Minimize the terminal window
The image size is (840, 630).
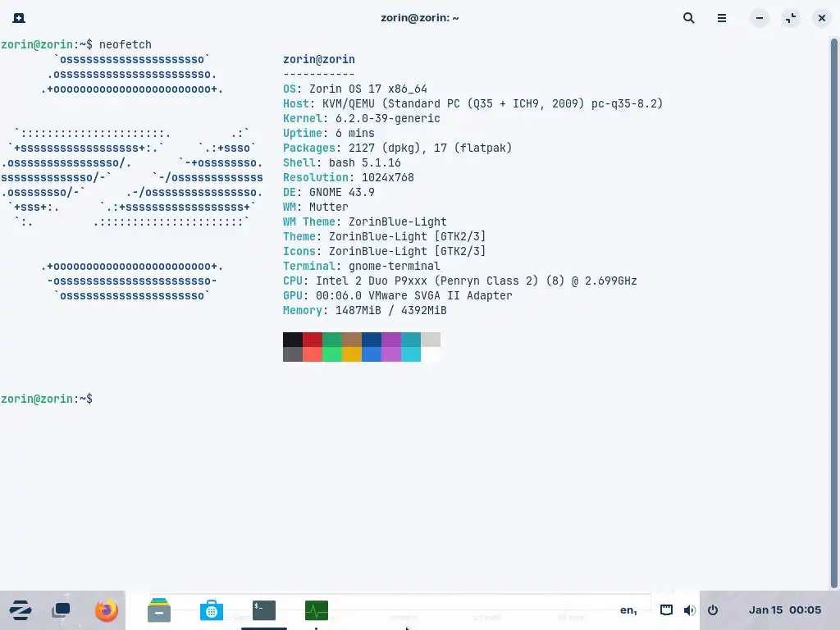coord(759,18)
